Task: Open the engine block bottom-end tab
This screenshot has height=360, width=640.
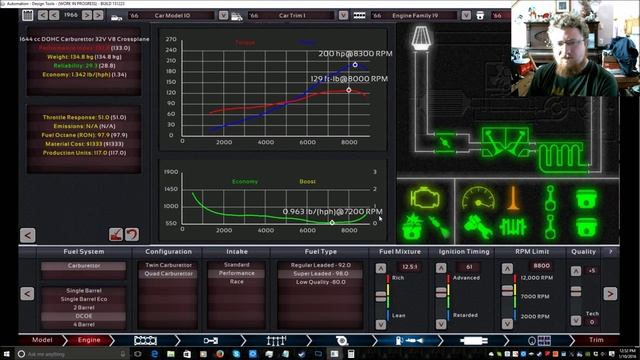Action: click(x=145, y=340)
